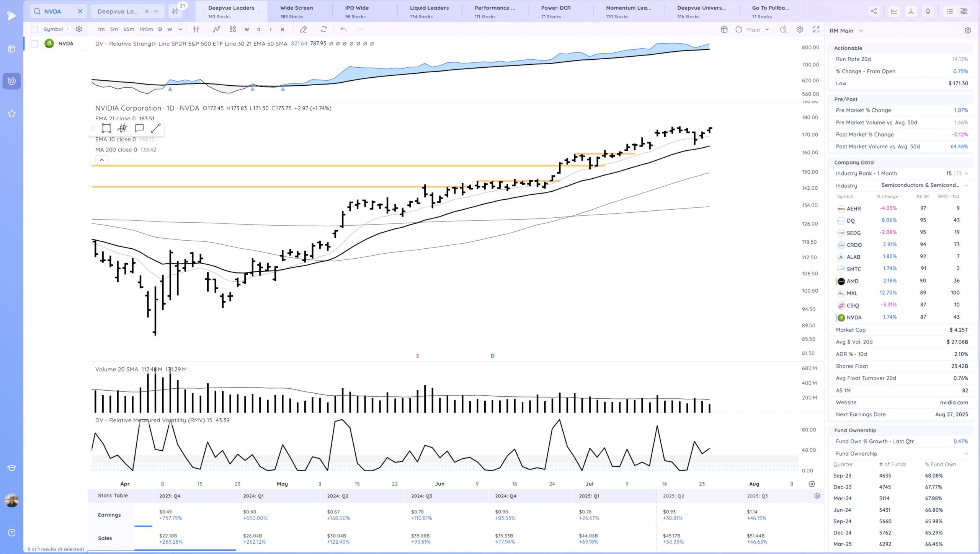
Task: Check the NVDA row checkbox
Action: point(34,44)
